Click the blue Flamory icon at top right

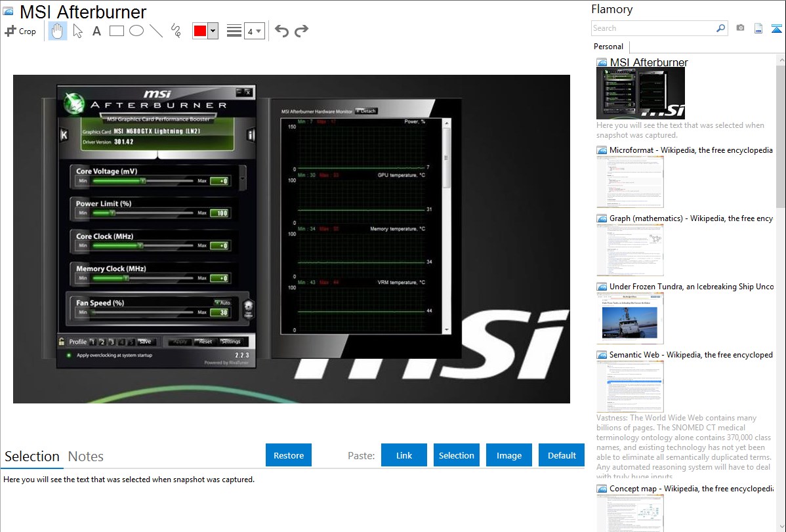point(776,28)
